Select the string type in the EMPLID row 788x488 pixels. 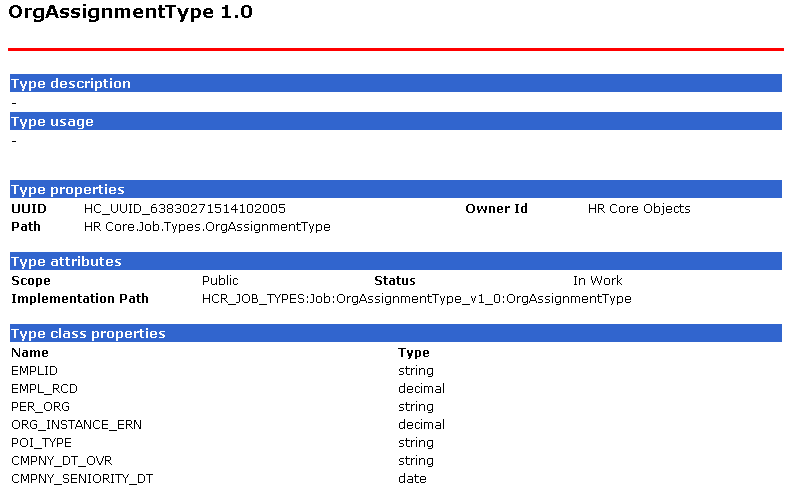[x=416, y=371]
